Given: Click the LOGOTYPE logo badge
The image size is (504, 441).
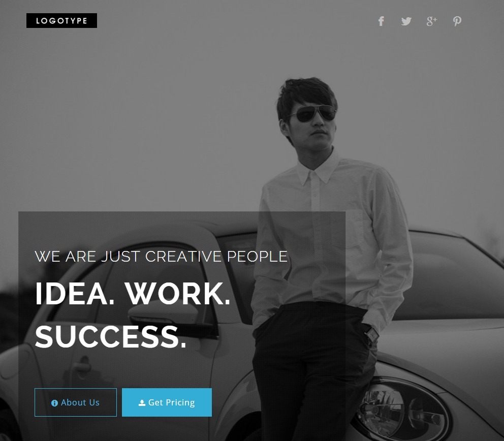Looking at the screenshot, I should tap(61, 20).
